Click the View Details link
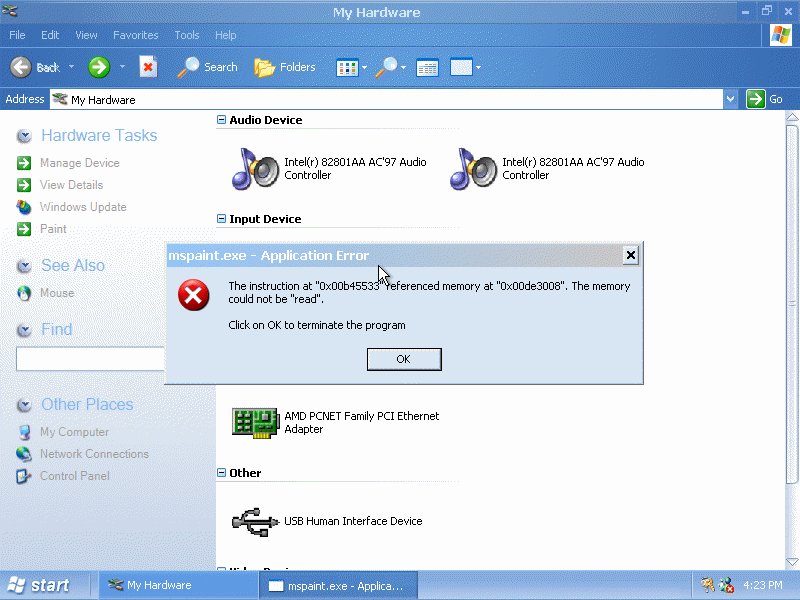Image resolution: width=800 pixels, height=600 pixels. (x=71, y=185)
